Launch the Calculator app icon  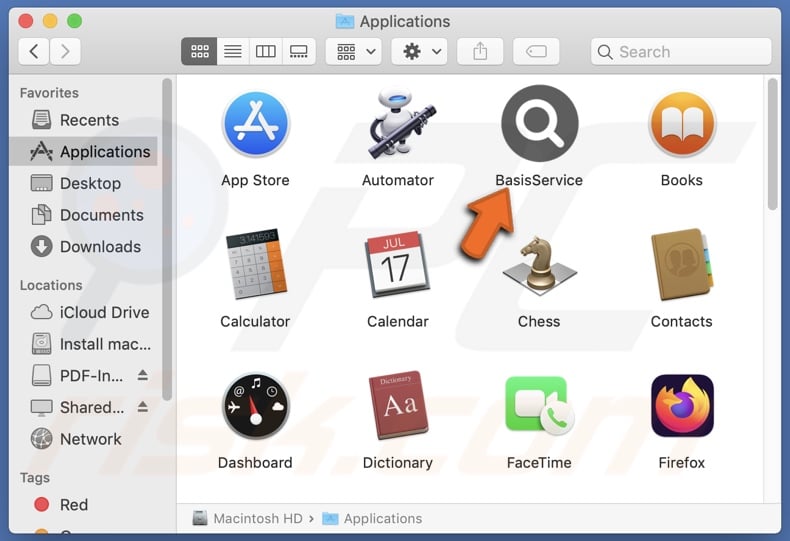pyautogui.click(x=255, y=264)
